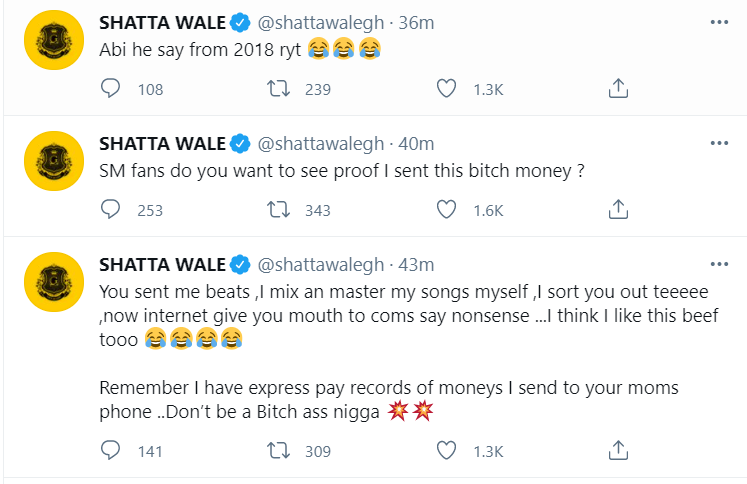Click the @shattawalegh handle on the 43m tweet
Image resolution: width=747 pixels, height=484 pixels.
tap(321, 264)
